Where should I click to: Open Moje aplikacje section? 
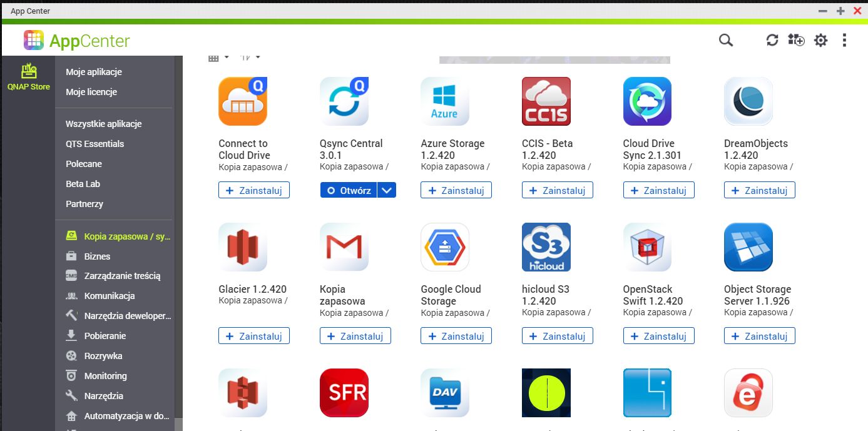[x=94, y=72]
